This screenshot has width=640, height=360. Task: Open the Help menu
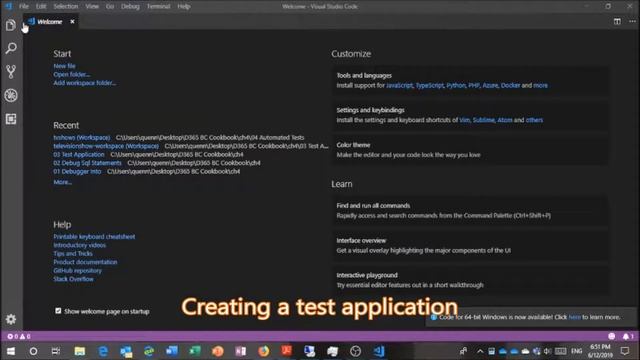click(184, 7)
